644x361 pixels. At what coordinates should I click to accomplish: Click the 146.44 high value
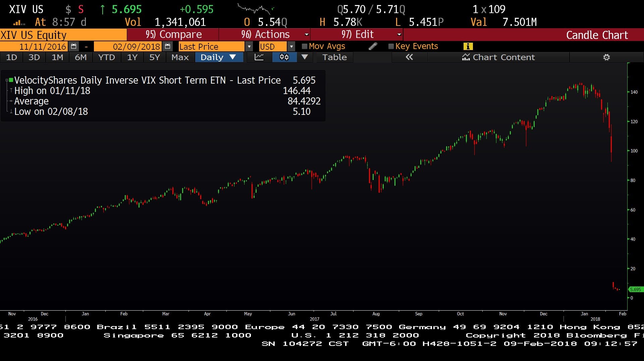tap(297, 91)
